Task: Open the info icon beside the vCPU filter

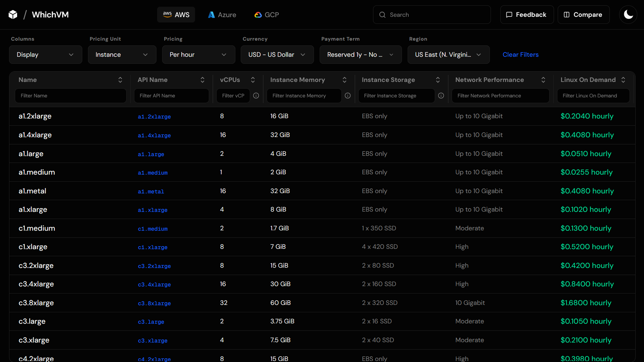Action: click(x=256, y=96)
